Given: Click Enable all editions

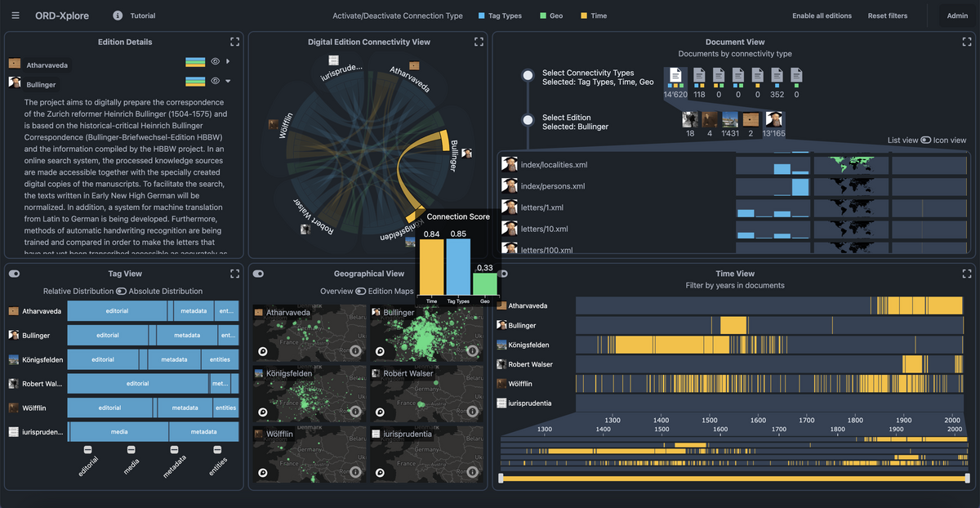Looking at the screenshot, I should click(x=822, y=16).
